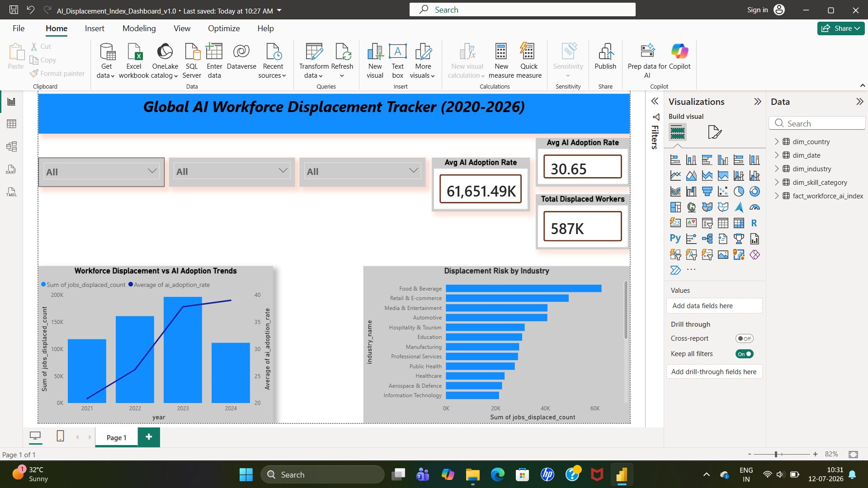The width and height of the screenshot is (868, 488).
Task: Open Excel workbook data source
Action: [x=134, y=61]
